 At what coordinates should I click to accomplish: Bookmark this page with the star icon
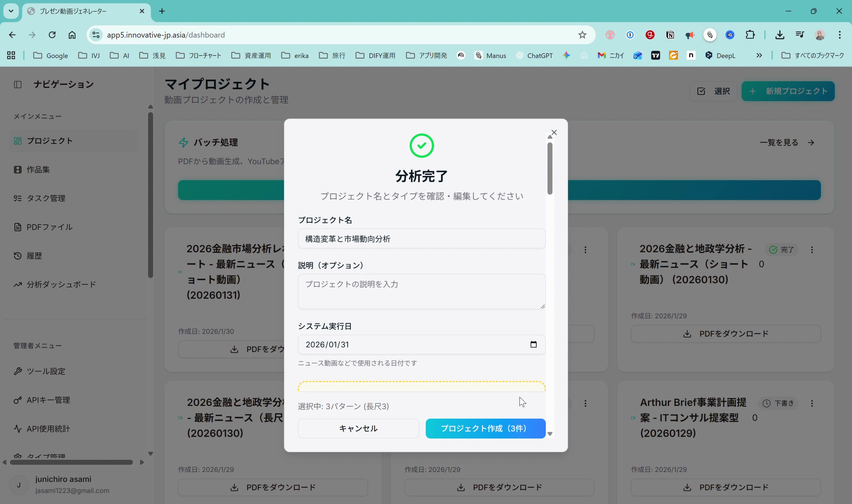(582, 35)
